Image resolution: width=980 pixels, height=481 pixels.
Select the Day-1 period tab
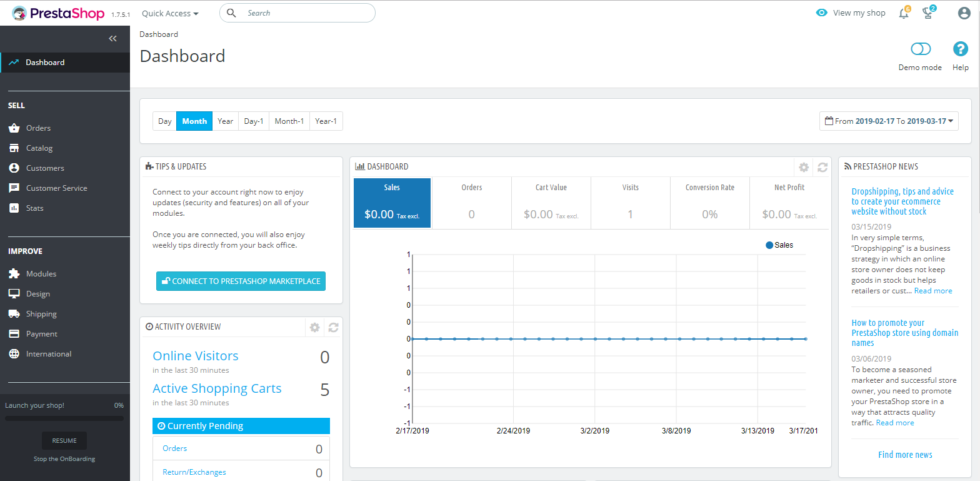[x=253, y=121]
